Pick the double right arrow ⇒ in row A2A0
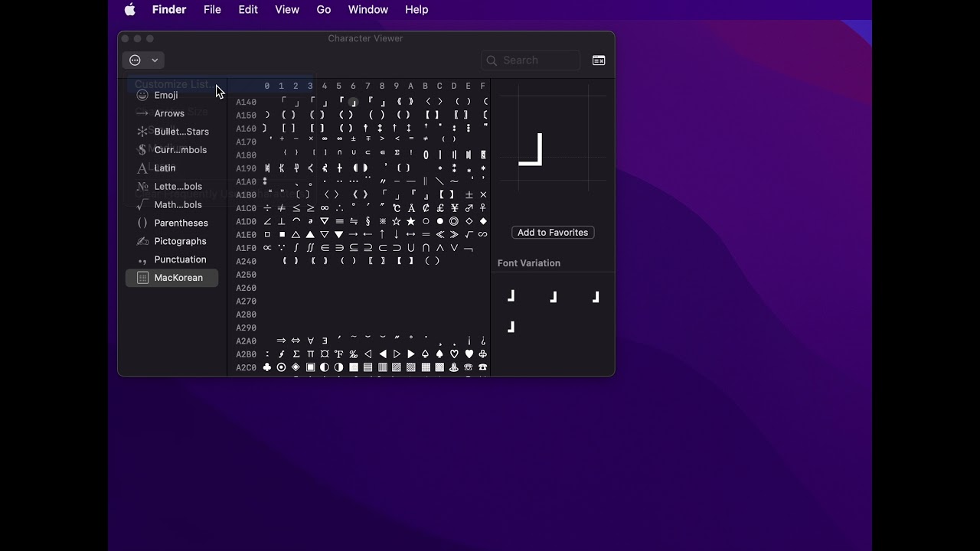Image resolution: width=980 pixels, height=551 pixels. [282, 341]
